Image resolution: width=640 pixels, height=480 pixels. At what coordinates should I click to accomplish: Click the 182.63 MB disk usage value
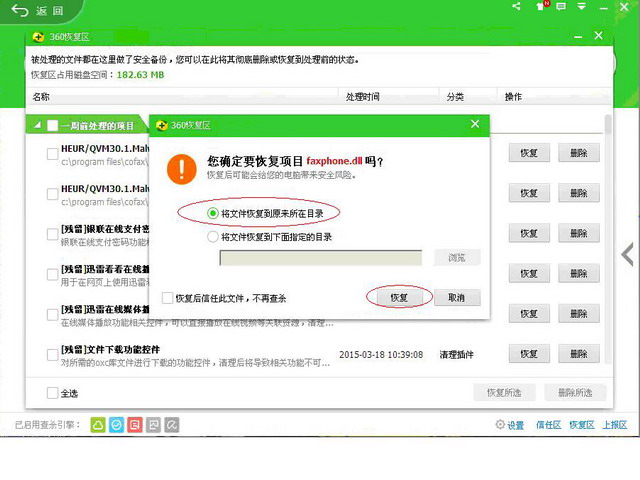(x=140, y=75)
